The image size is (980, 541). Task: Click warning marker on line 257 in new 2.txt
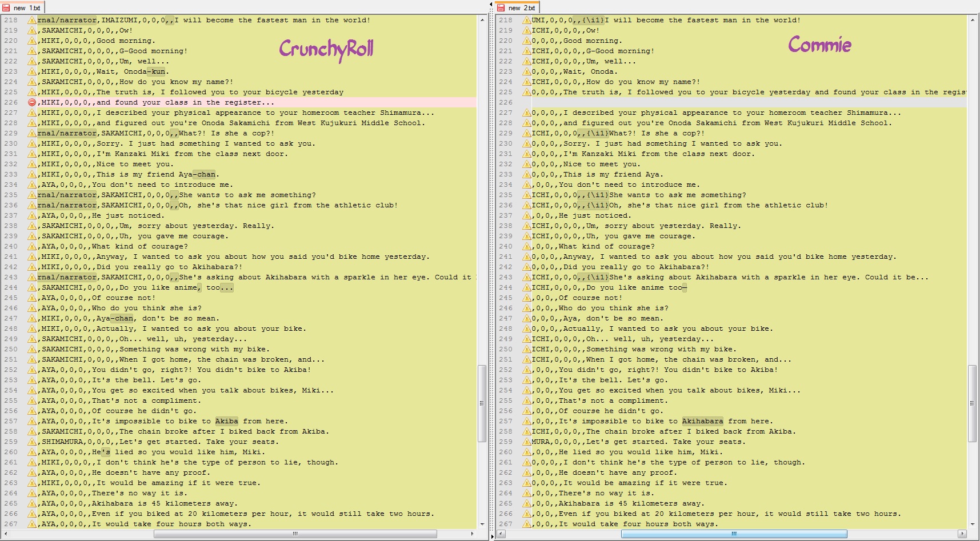coord(527,421)
